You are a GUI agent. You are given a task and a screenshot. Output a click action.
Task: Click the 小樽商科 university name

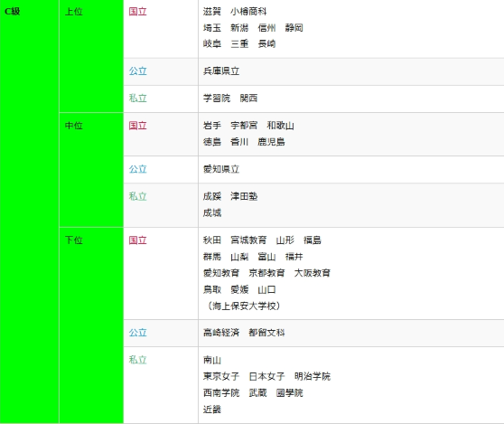[x=248, y=12]
